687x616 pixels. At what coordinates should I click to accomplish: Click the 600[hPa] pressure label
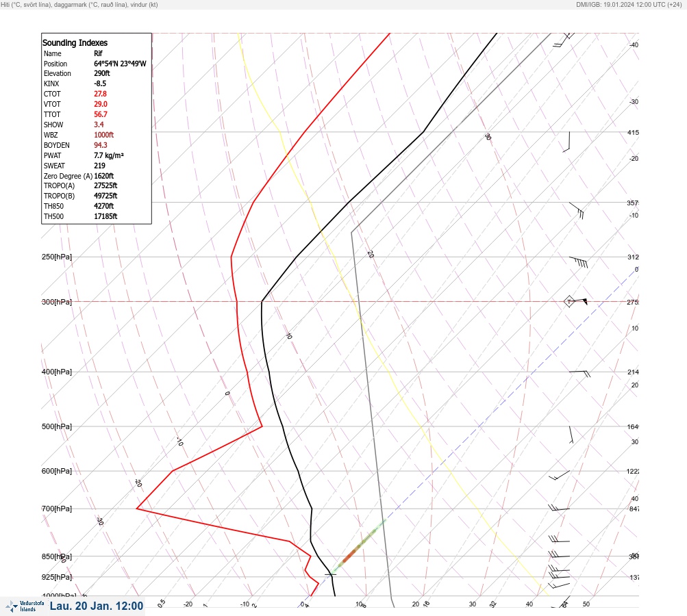point(57,471)
